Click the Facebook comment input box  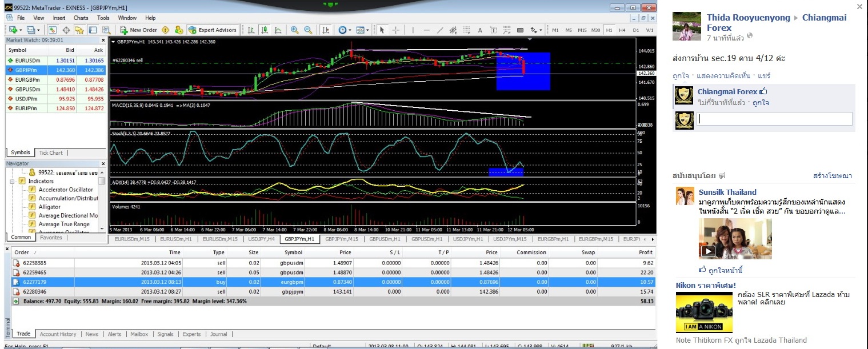[775, 119]
